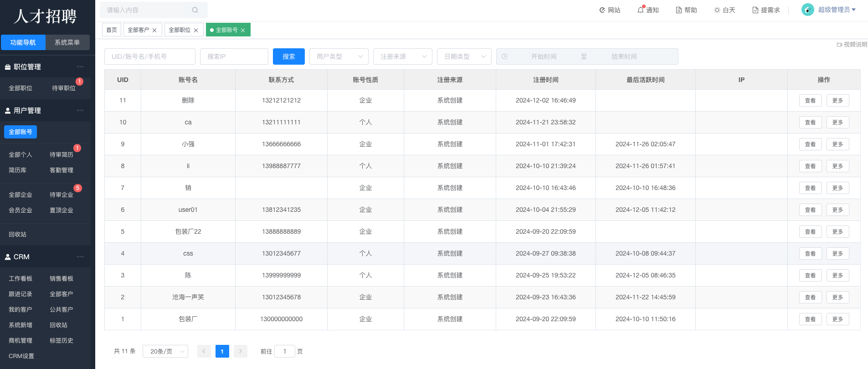Open the video instructions icon link
The height and width of the screenshot is (369, 868).
(839, 45)
